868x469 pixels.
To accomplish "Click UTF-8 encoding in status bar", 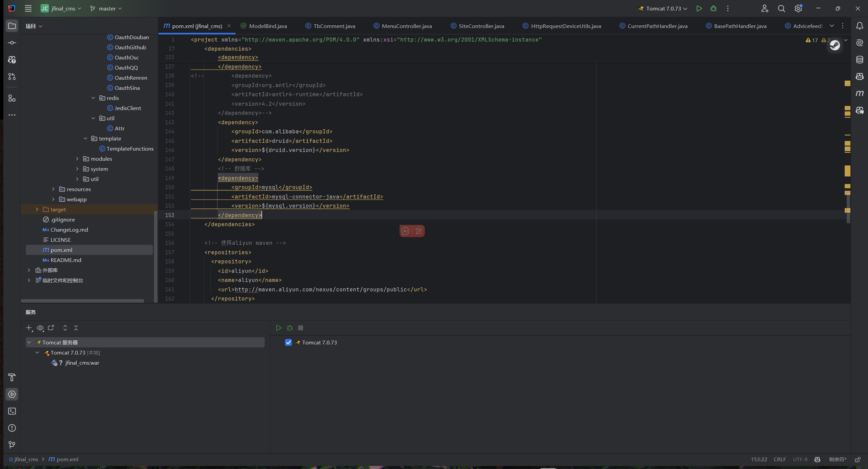I will click(800, 460).
